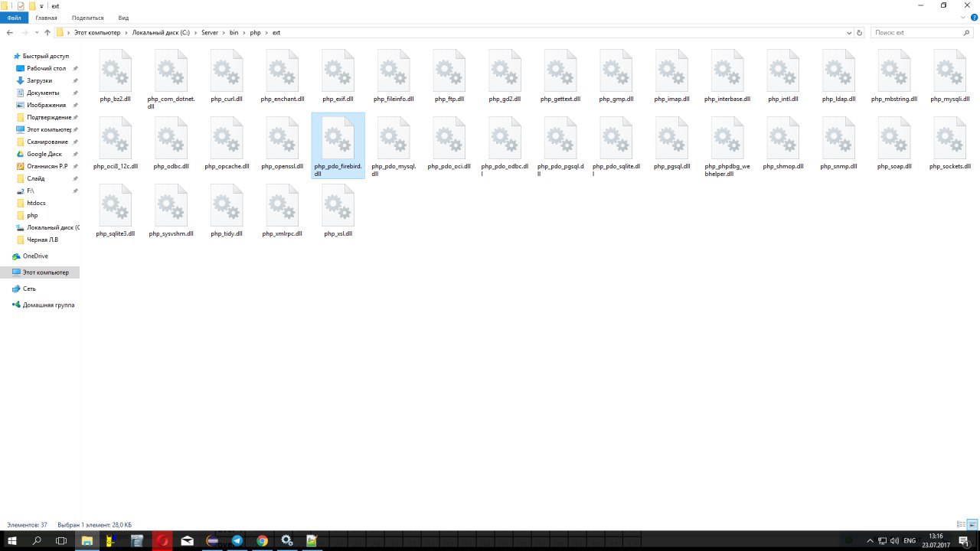This screenshot has width=980, height=551.
Task: Select the php_intl.dll file
Action: pos(783,77)
